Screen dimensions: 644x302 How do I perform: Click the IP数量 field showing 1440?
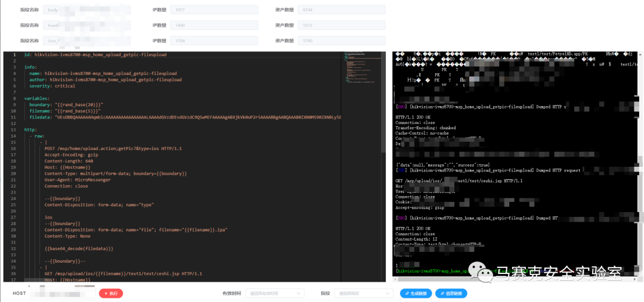[x=214, y=25]
